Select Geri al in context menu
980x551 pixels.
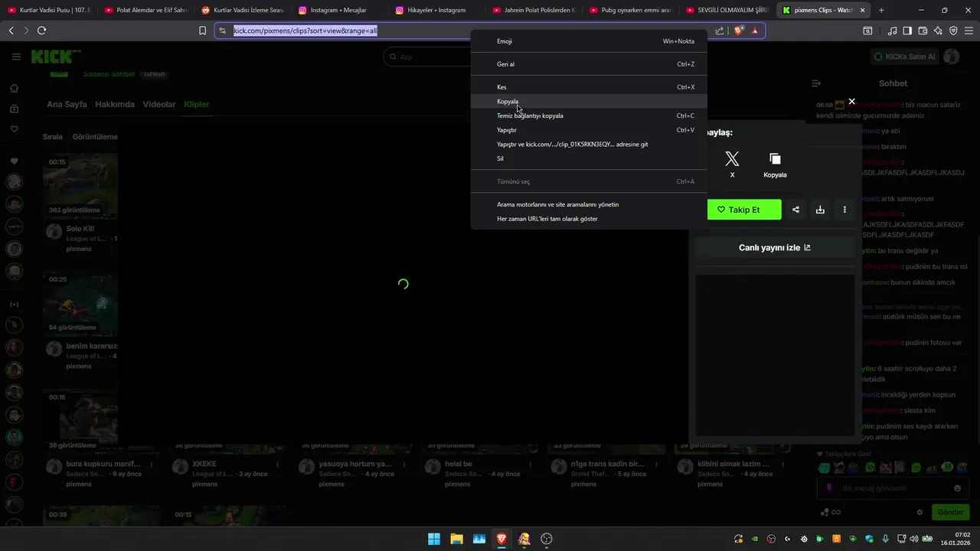click(x=589, y=64)
